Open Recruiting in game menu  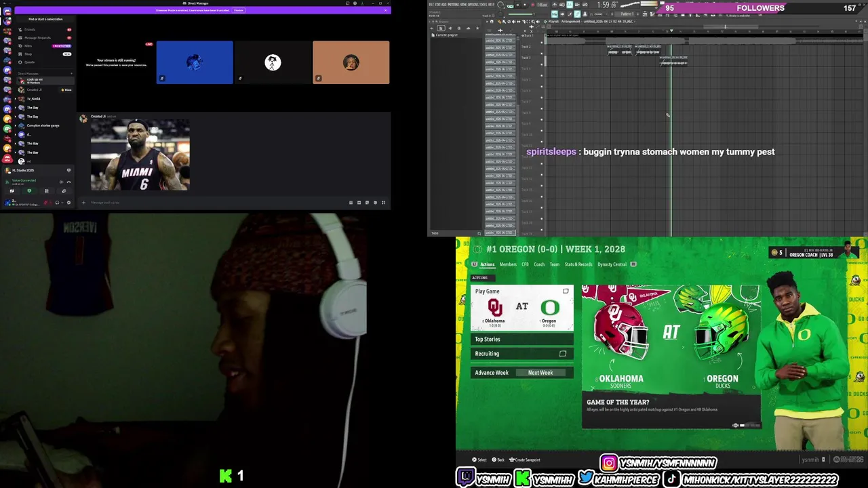click(522, 354)
